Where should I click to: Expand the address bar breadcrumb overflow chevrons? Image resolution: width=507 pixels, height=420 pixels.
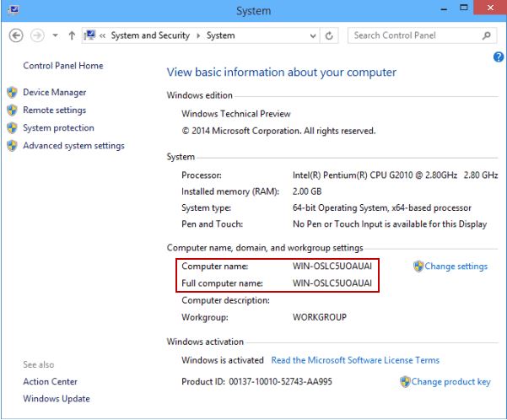(103, 36)
